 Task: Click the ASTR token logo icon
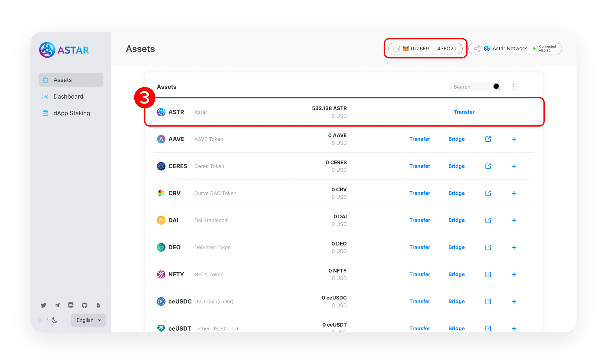pos(161,112)
